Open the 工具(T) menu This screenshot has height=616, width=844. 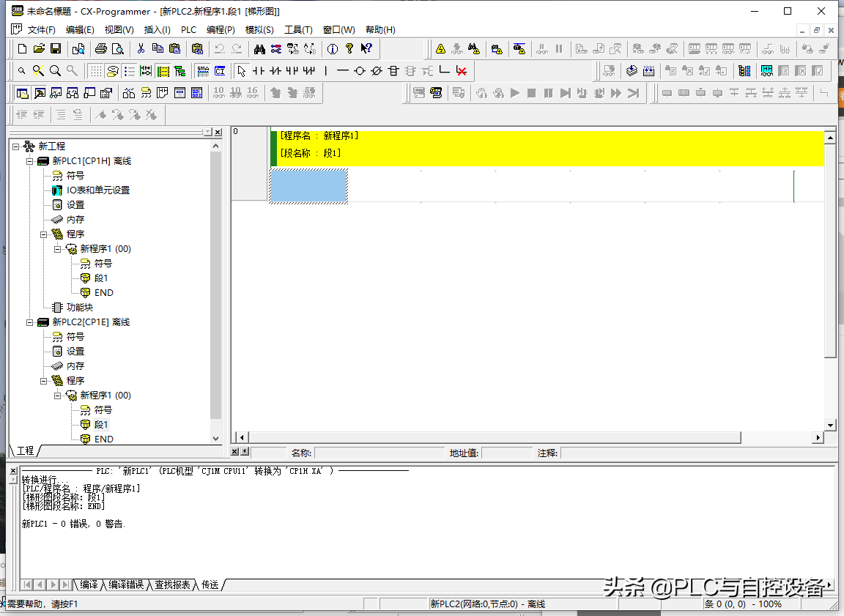point(298,29)
